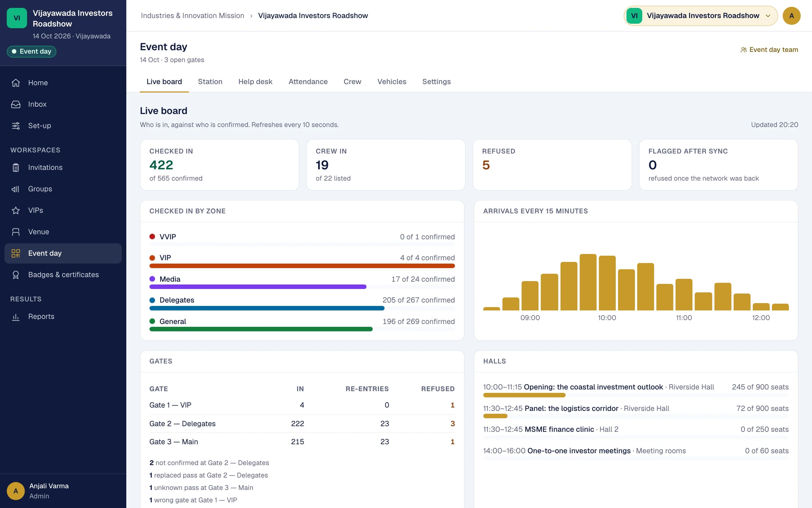
Task: Click "One-to-one investor meetings" session title
Action: (579, 451)
